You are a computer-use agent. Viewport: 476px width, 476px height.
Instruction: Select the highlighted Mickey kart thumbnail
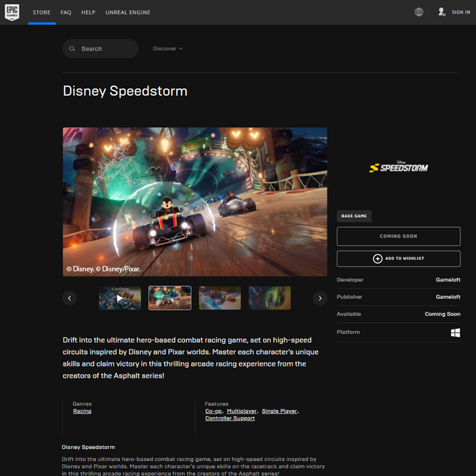[170, 298]
